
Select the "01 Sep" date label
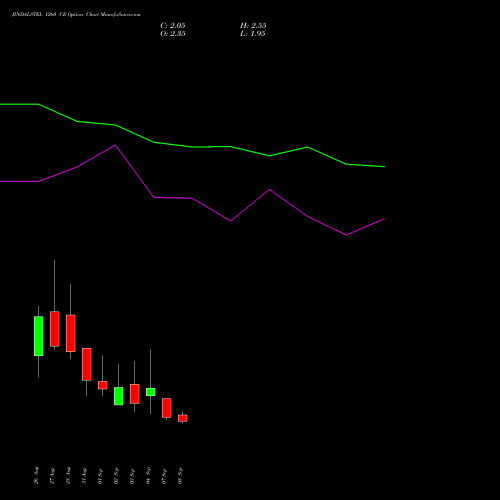tap(100, 476)
